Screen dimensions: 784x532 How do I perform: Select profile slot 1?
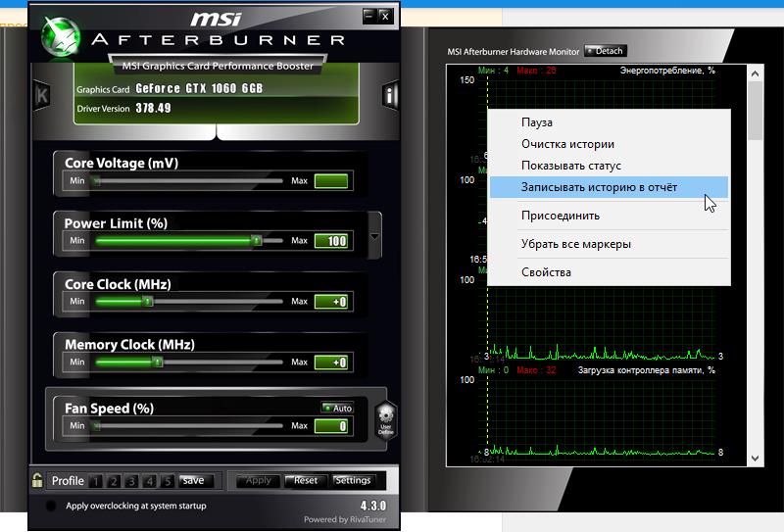coord(95,481)
